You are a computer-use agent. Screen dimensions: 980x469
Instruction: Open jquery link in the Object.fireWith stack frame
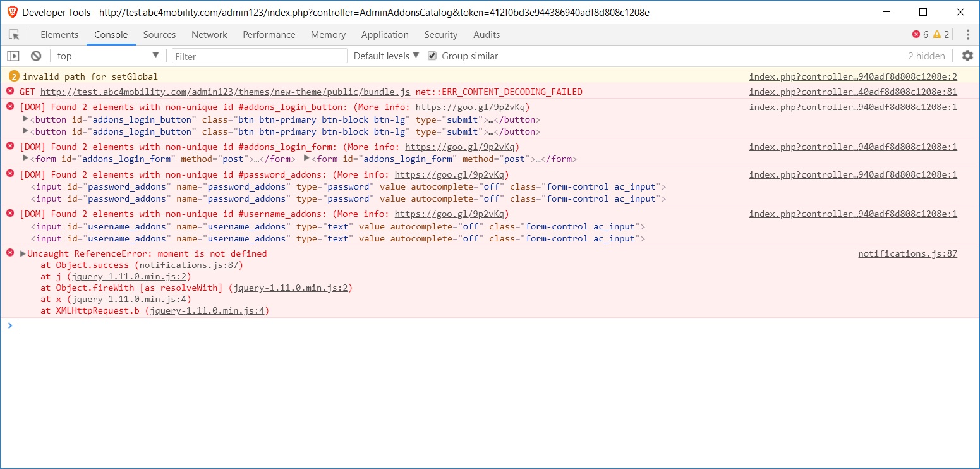click(x=290, y=288)
